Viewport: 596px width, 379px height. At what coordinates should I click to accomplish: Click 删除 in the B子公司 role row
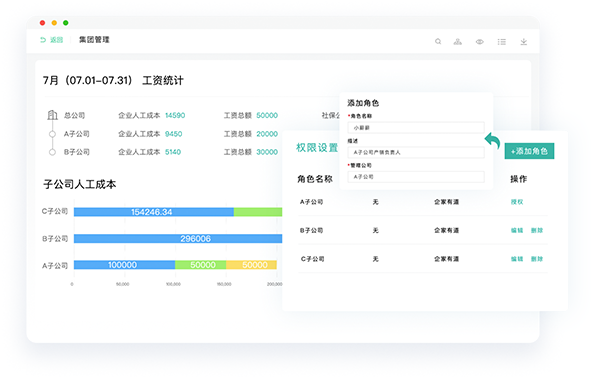pyautogui.click(x=537, y=230)
